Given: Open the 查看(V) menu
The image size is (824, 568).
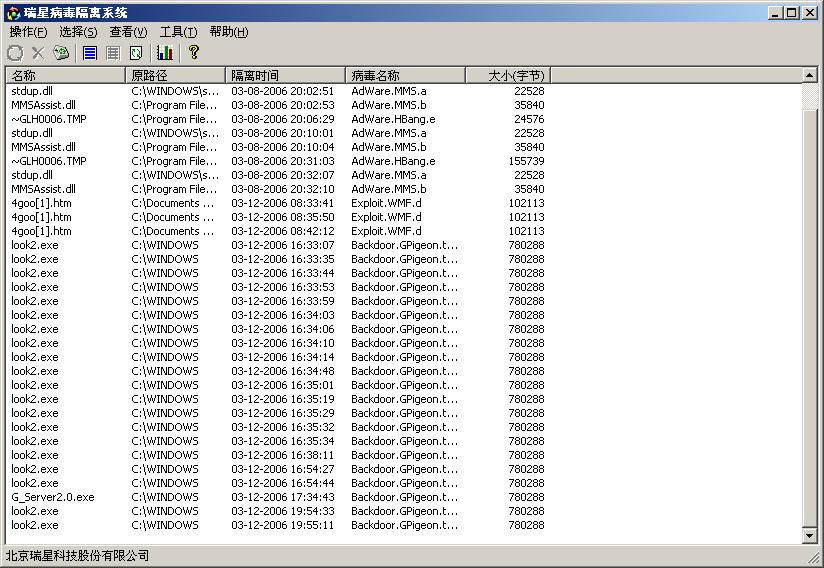Looking at the screenshot, I should point(128,32).
